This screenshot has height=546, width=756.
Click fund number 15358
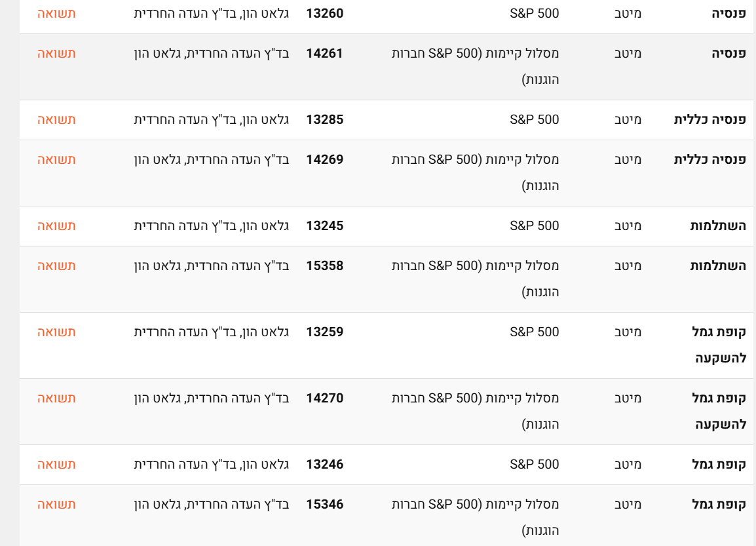pos(325,265)
